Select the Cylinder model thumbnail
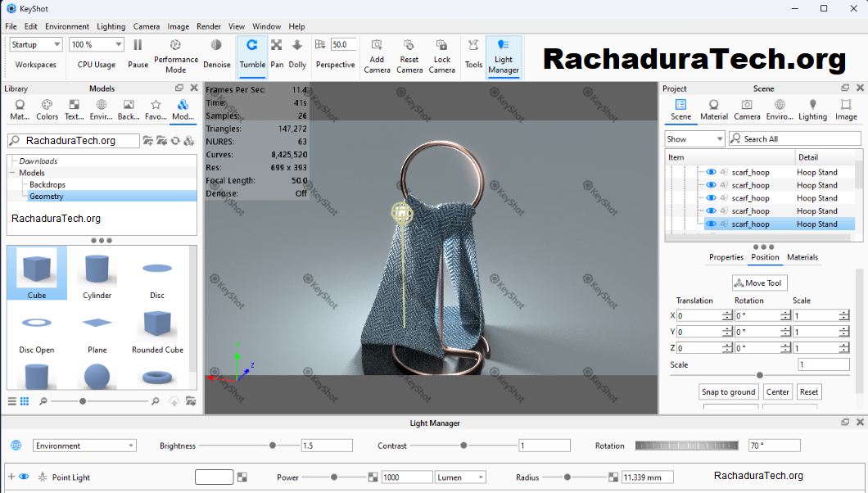 click(x=97, y=274)
